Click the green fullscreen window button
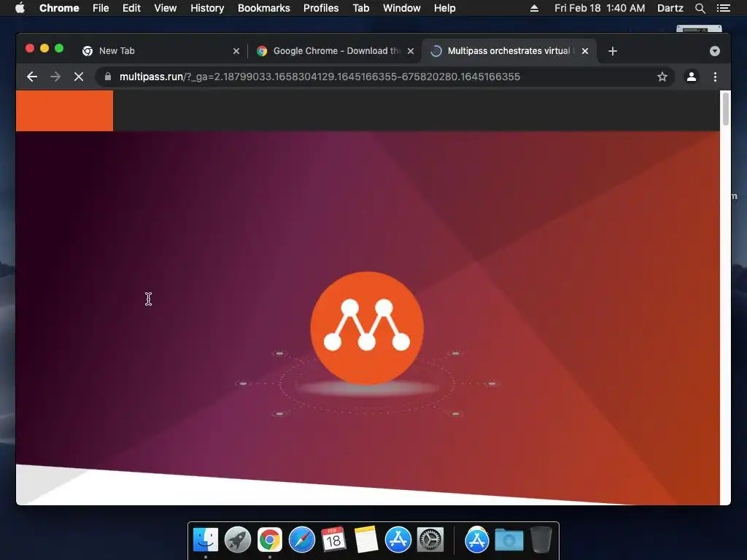747x560 pixels. (x=59, y=48)
